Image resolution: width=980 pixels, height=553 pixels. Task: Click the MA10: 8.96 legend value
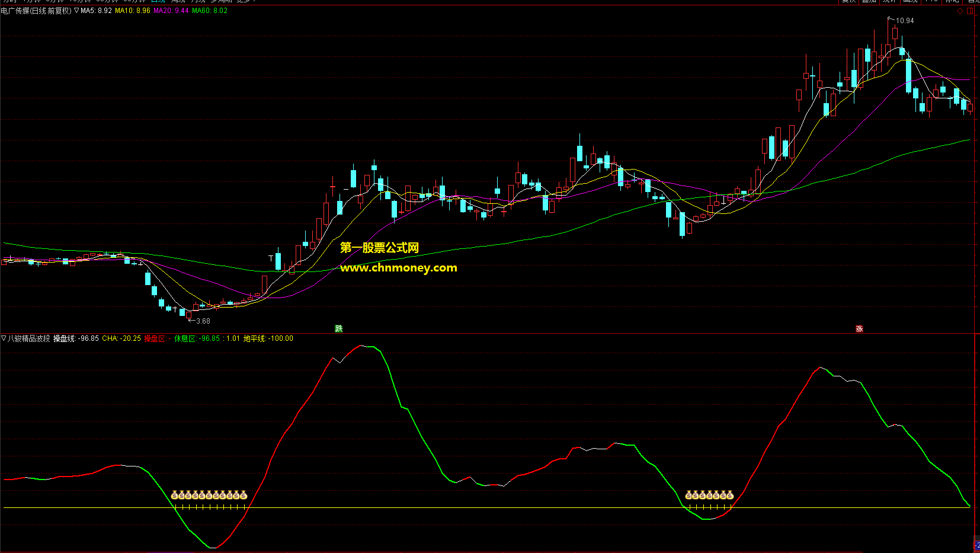coord(133,11)
